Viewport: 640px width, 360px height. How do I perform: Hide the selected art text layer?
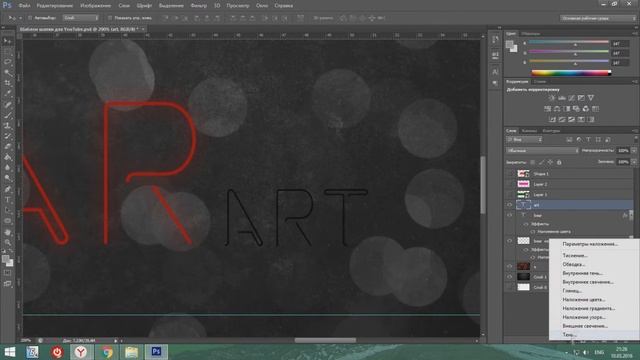[x=509, y=205]
